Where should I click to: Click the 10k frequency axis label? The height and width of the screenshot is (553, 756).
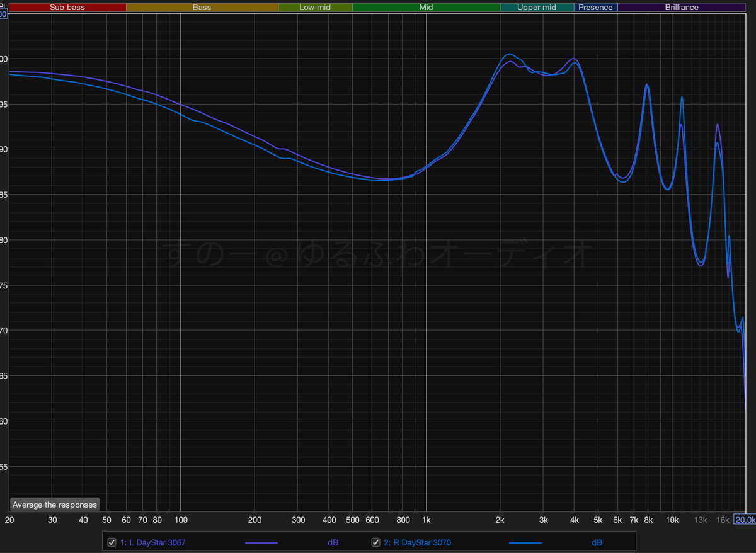tap(672, 520)
